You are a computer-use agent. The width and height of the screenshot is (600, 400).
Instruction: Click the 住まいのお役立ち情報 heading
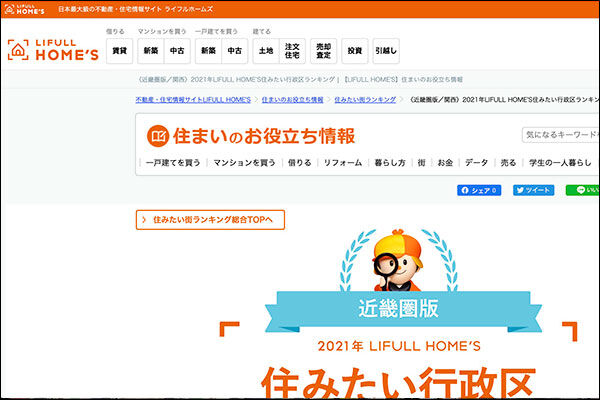tap(264, 136)
